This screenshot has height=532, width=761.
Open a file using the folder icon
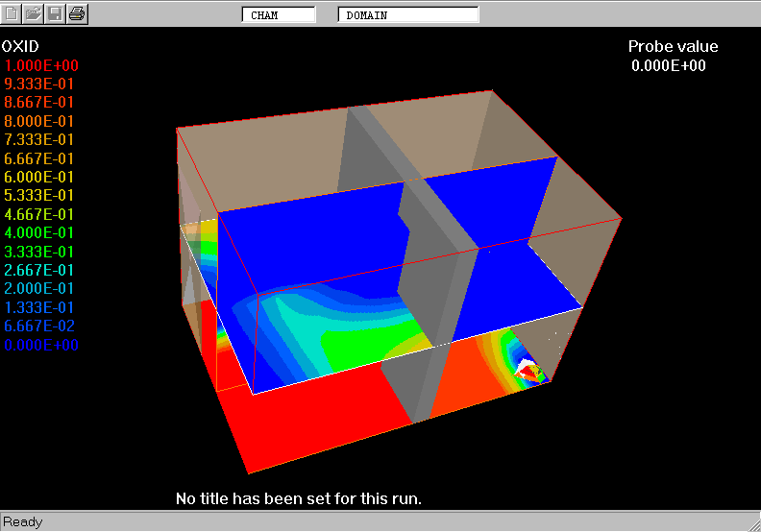pos(34,13)
